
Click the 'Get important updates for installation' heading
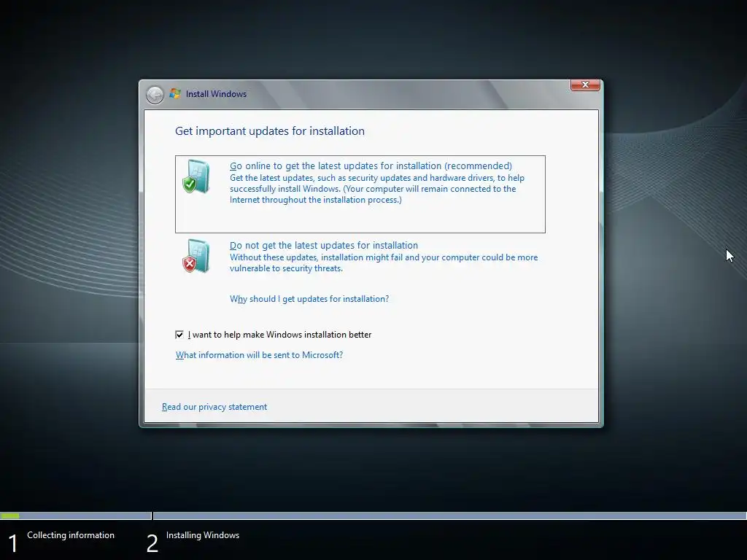click(270, 131)
